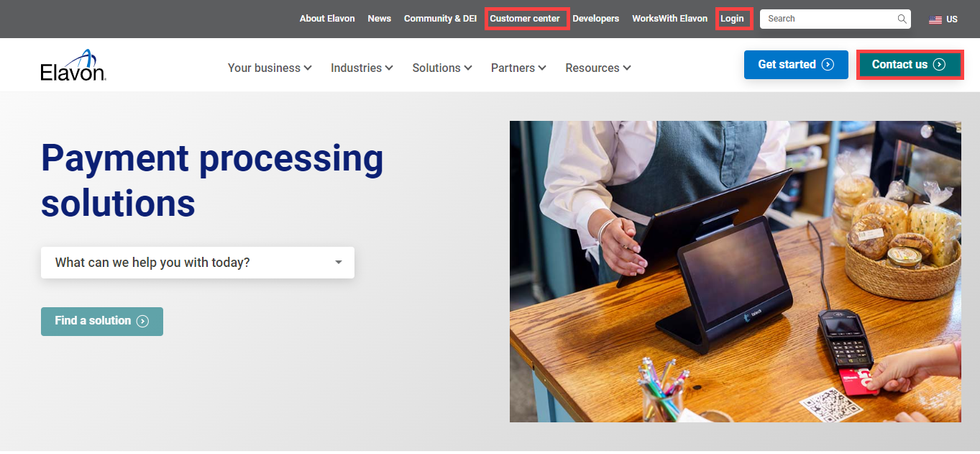Screen dimensions: 980x454
Task: Click the Login link
Action: (x=732, y=19)
